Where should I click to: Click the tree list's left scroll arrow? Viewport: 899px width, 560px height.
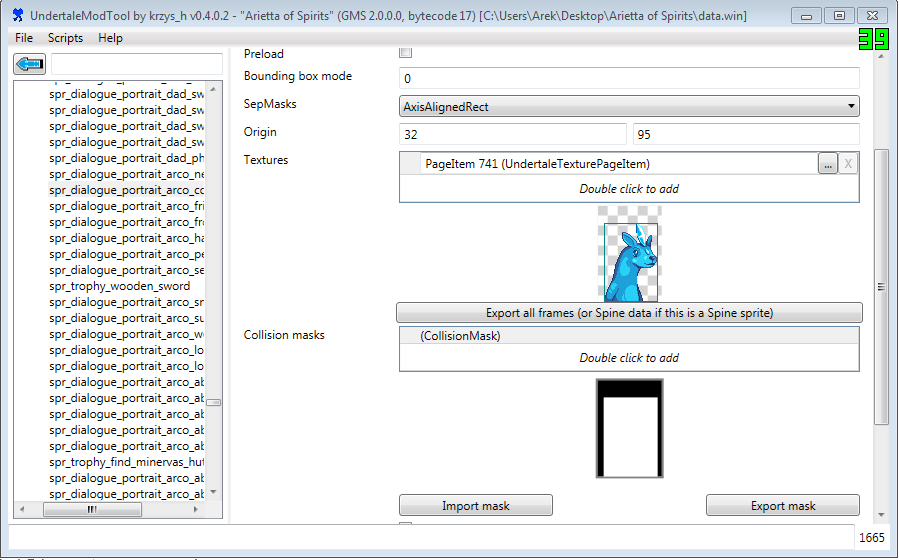pyautogui.click(x=23, y=509)
